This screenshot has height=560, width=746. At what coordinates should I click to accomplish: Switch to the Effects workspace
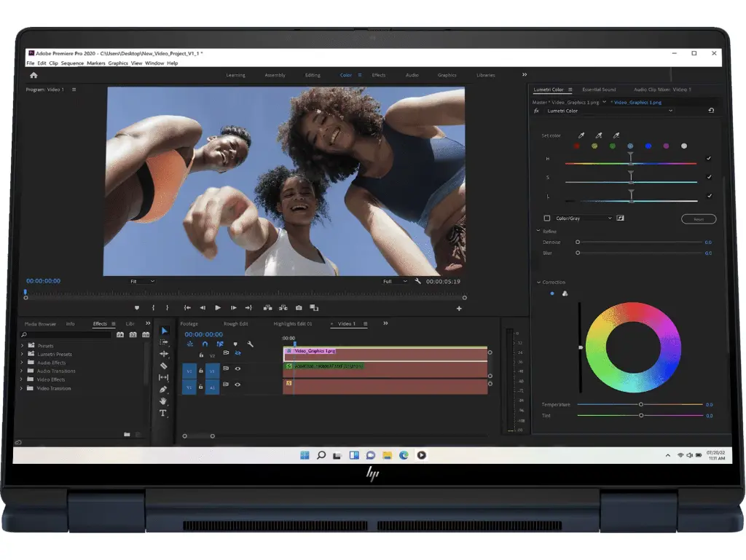pyautogui.click(x=379, y=75)
